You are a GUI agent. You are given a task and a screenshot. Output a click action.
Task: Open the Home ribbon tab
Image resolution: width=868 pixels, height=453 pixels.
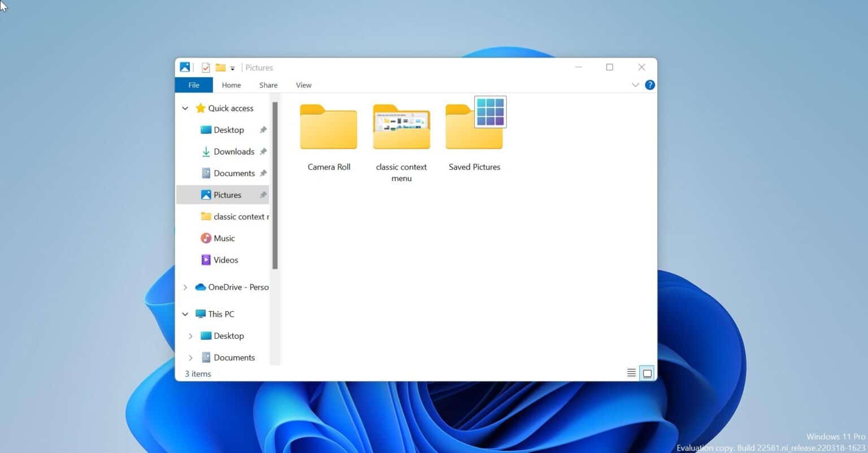[231, 85]
